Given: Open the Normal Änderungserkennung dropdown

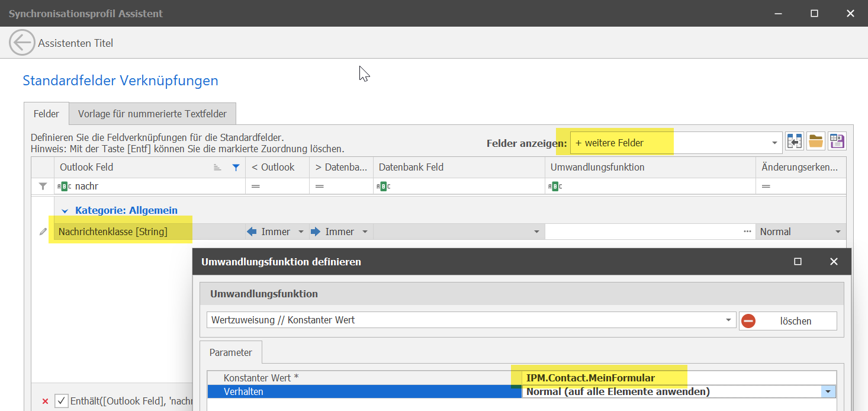Looking at the screenshot, I should click(838, 232).
